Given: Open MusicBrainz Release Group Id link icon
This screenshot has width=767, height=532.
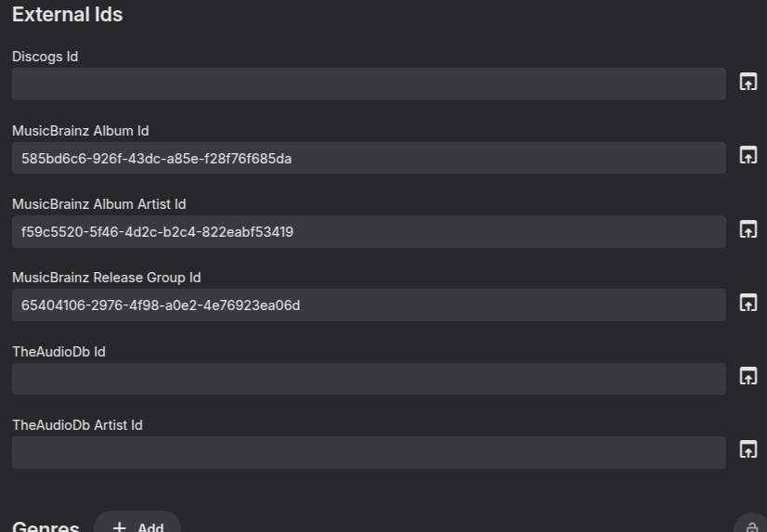Looking at the screenshot, I should tap(747, 303).
